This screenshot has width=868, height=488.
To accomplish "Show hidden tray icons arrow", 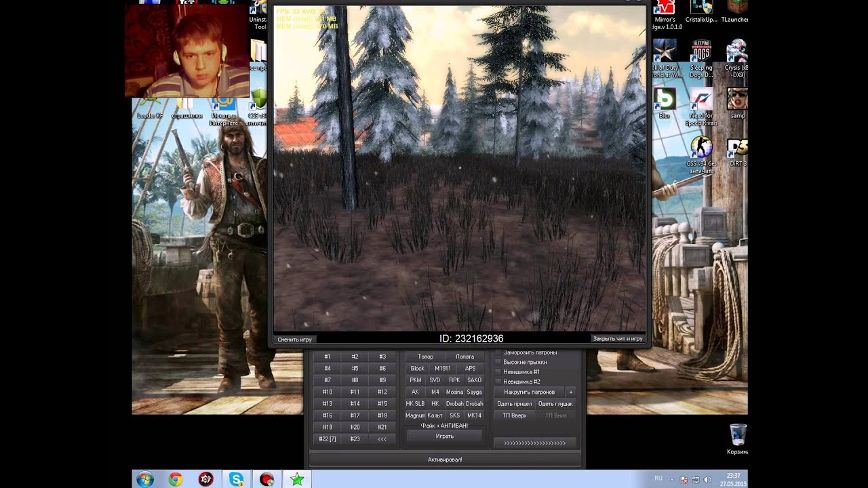I will [x=671, y=479].
